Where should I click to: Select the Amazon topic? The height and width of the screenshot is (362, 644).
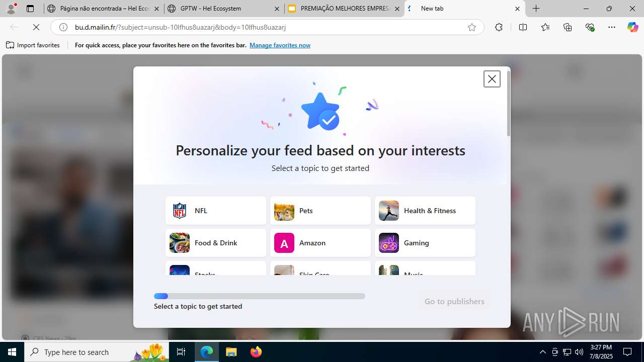point(320,243)
